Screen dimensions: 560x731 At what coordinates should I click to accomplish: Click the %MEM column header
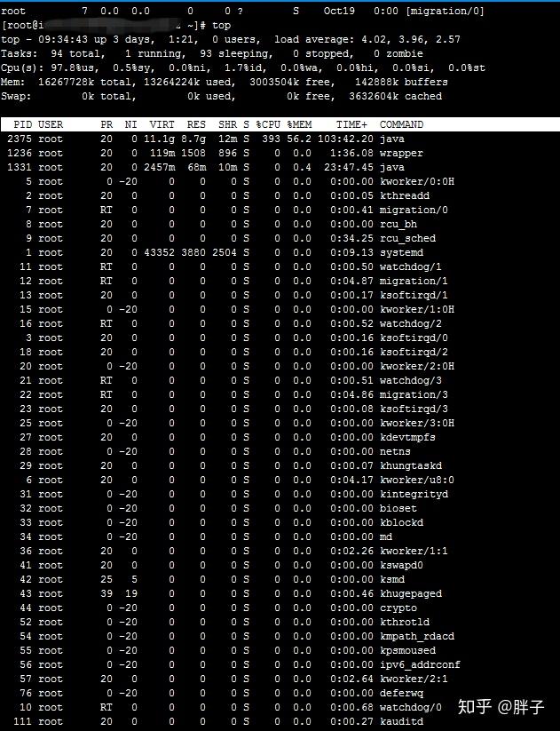click(x=299, y=124)
